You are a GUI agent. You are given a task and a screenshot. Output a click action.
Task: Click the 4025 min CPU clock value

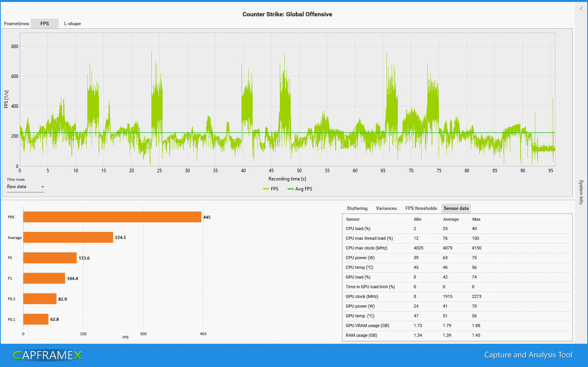418,248
